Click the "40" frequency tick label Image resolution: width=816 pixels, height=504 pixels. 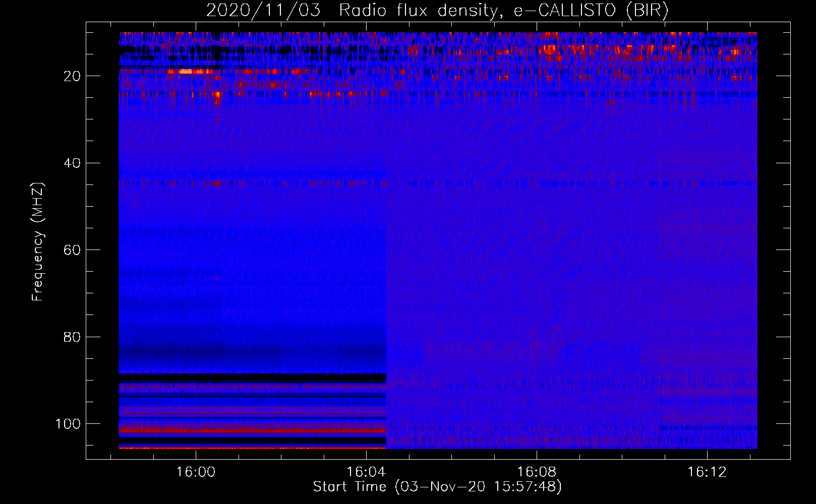click(72, 163)
